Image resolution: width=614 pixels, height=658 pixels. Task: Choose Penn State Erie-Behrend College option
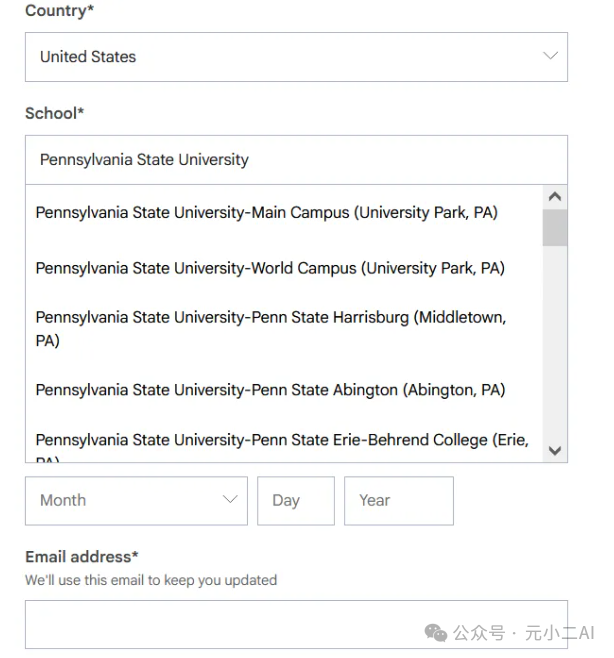pos(281,441)
